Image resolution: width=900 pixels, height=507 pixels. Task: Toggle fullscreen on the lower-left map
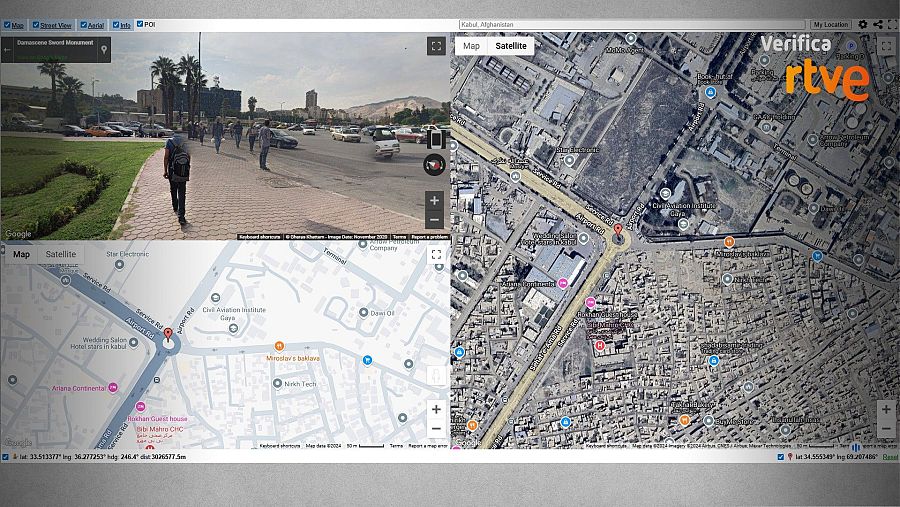436,254
